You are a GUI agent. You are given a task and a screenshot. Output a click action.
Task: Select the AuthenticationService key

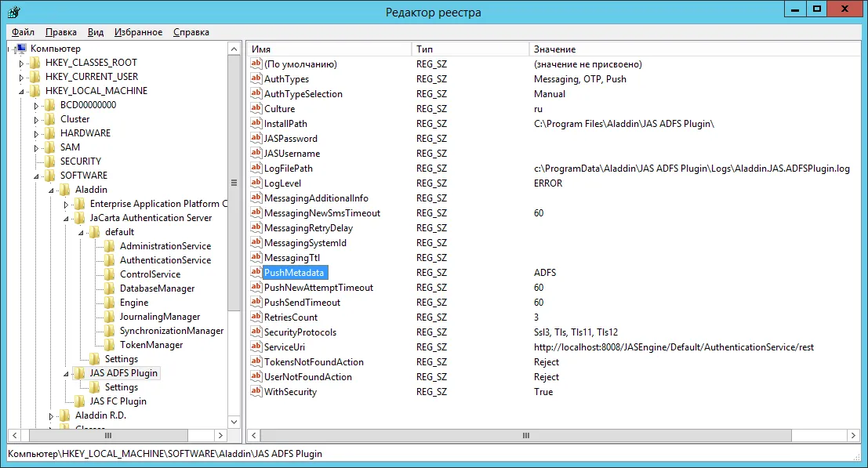point(165,260)
